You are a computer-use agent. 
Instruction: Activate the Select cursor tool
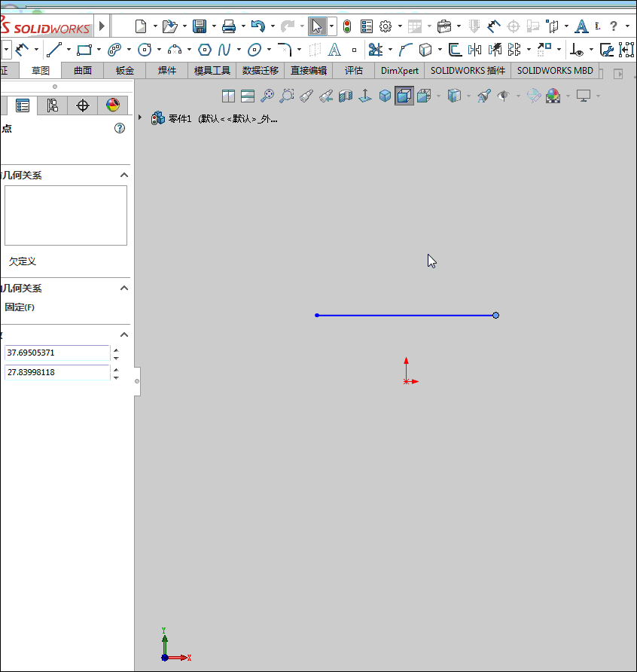(x=317, y=26)
